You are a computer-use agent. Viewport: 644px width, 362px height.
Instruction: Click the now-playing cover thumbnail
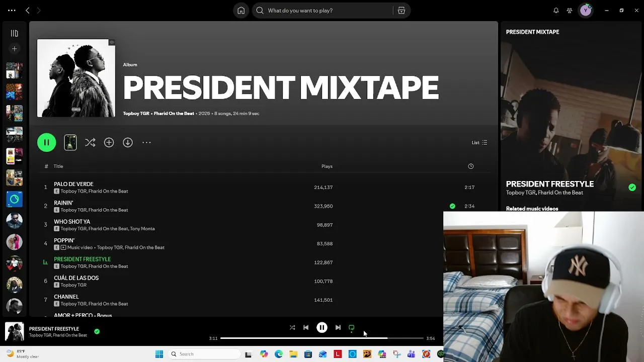coord(14,332)
